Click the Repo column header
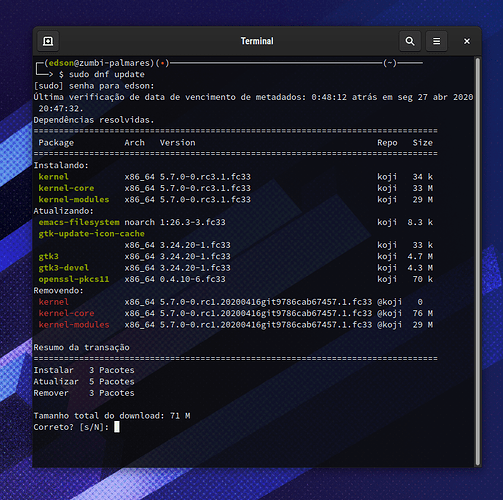 (387, 143)
